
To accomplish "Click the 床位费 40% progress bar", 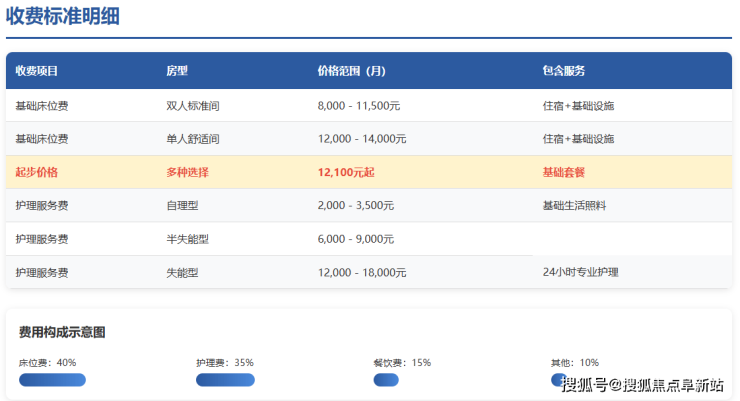I will pyautogui.click(x=52, y=380).
